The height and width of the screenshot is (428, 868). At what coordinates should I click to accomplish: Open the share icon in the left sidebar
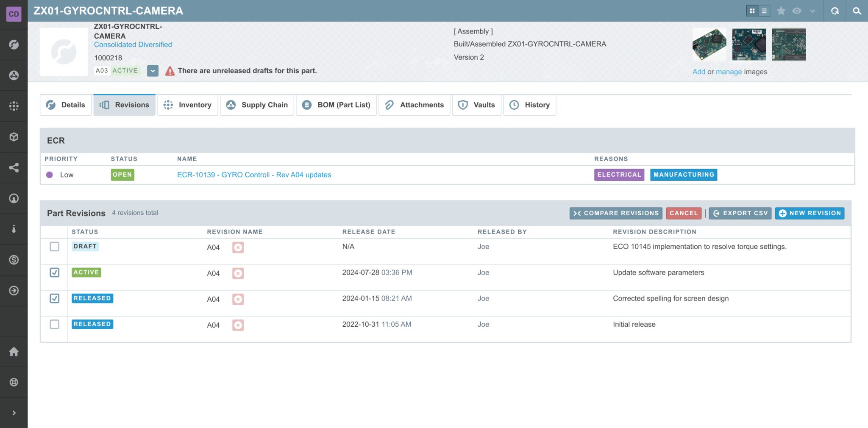14,168
